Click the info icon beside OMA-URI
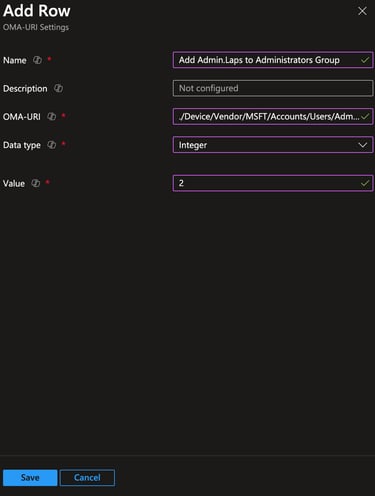The image size is (375, 496). click(x=52, y=116)
